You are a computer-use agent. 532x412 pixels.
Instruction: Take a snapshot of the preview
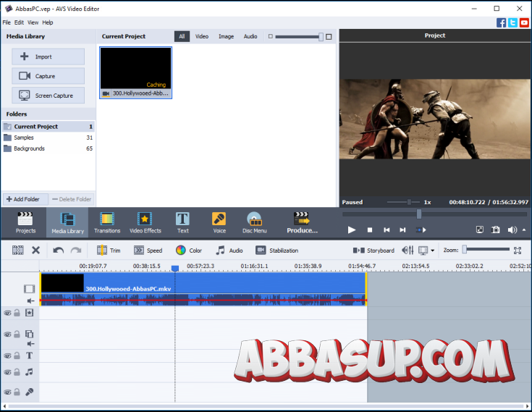pyautogui.click(x=496, y=230)
